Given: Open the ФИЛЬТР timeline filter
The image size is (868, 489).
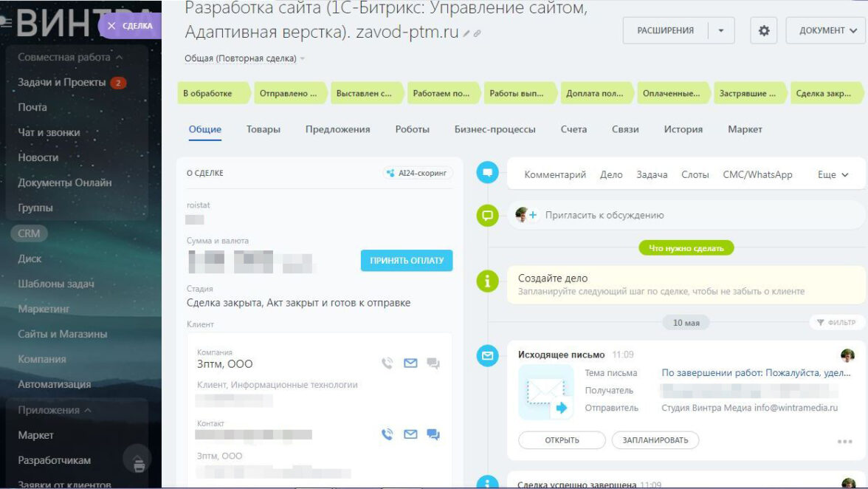Looking at the screenshot, I should 836,322.
